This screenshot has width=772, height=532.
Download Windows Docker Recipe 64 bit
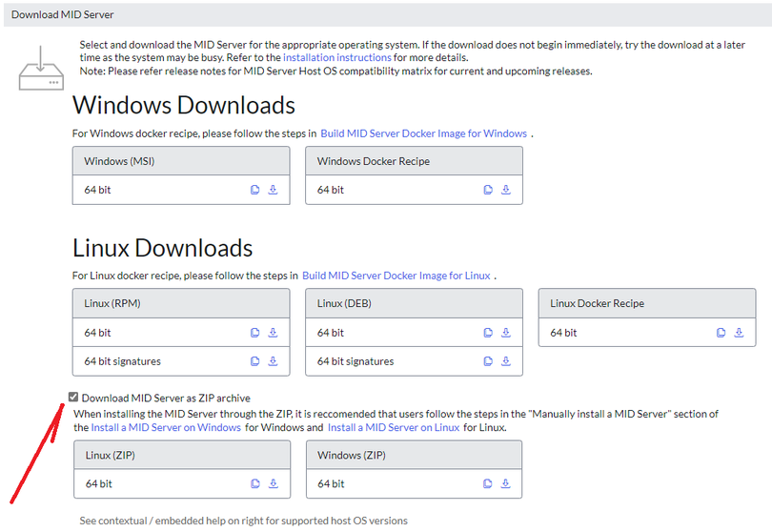click(506, 190)
